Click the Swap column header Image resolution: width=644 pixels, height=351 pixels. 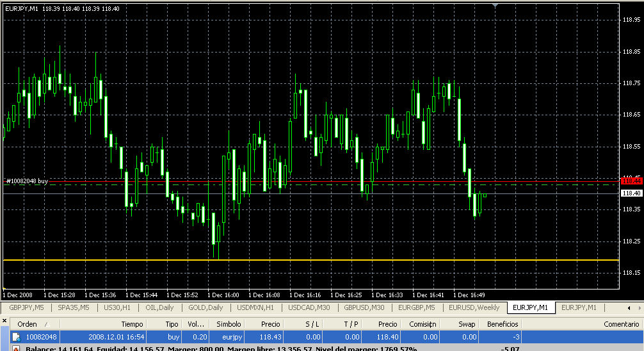pyautogui.click(x=466, y=324)
